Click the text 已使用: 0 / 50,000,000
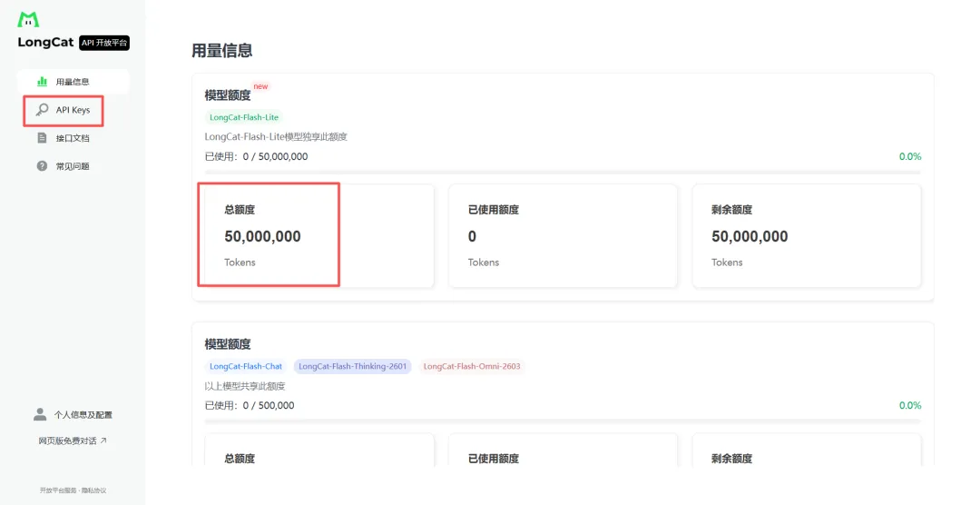The width and height of the screenshot is (980, 505). pyautogui.click(x=256, y=156)
